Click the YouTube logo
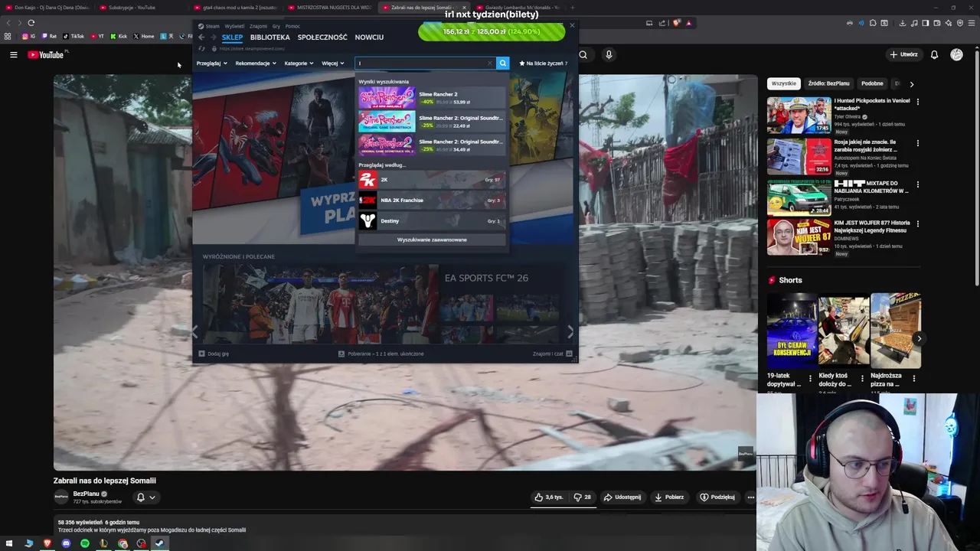The height and width of the screenshot is (551, 980). (47, 54)
